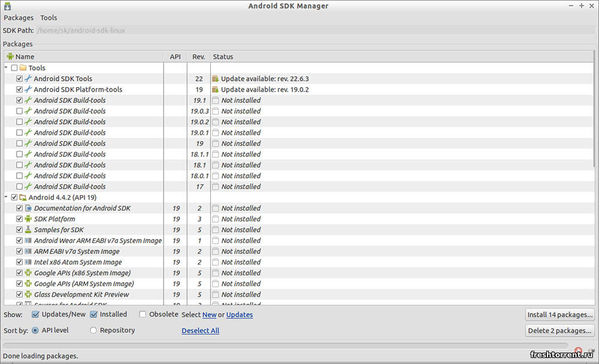Screen dimensions: 599x364
Task: Select Glass Development Kit Preview row text
Action: tap(81, 295)
